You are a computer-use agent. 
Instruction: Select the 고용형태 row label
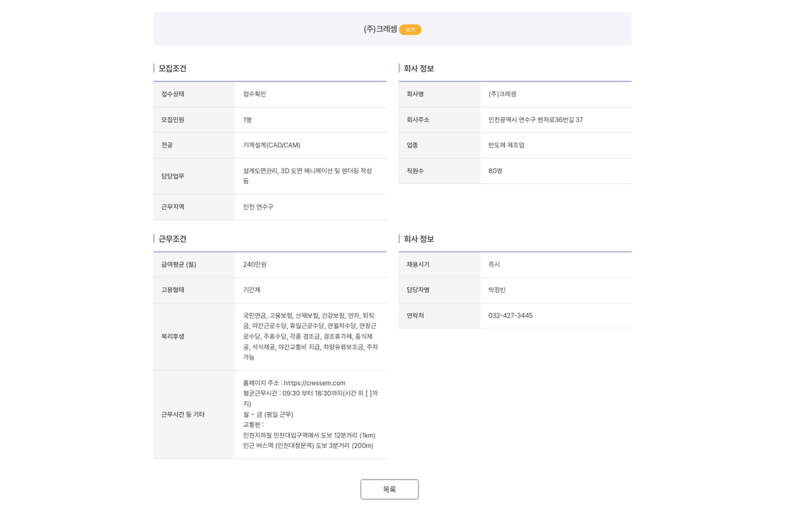[172, 290]
